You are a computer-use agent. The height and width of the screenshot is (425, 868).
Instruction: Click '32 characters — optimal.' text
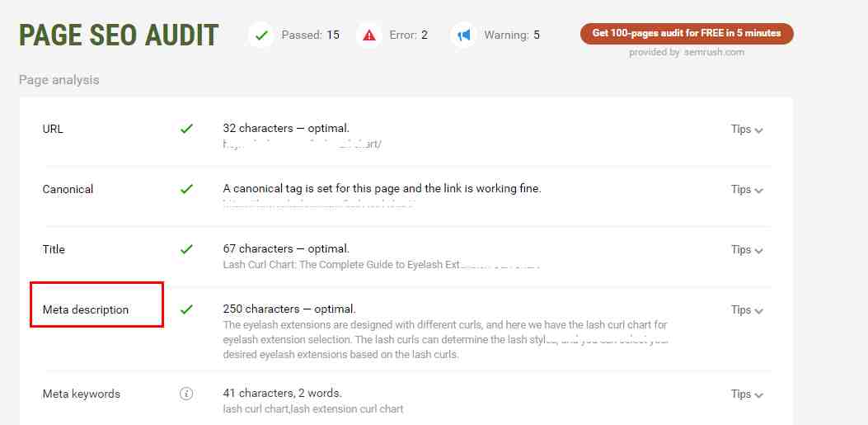(286, 128)
